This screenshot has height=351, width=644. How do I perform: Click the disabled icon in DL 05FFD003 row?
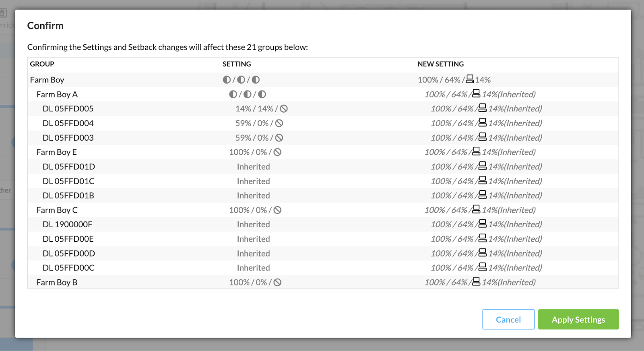click(x=279, y=138)
